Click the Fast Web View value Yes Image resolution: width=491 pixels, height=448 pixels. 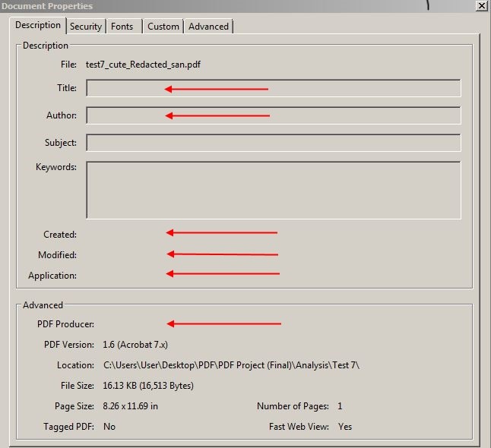click(345, 427)
